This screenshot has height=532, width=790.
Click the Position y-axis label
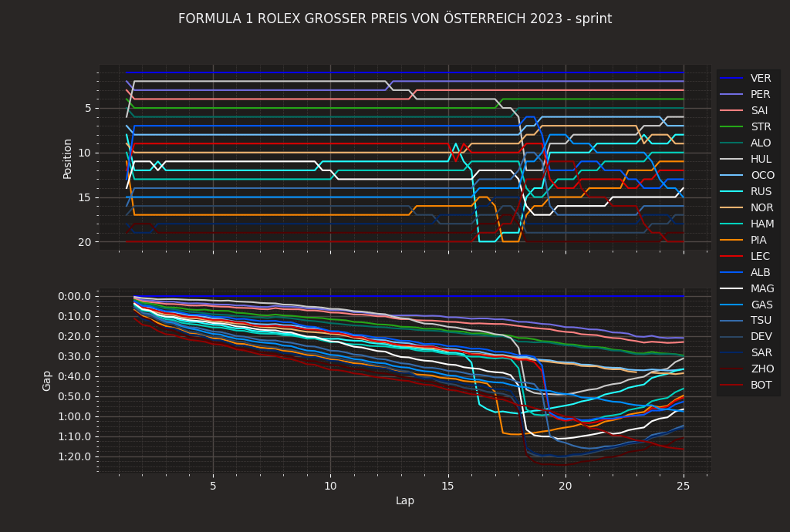pos(67,159)
